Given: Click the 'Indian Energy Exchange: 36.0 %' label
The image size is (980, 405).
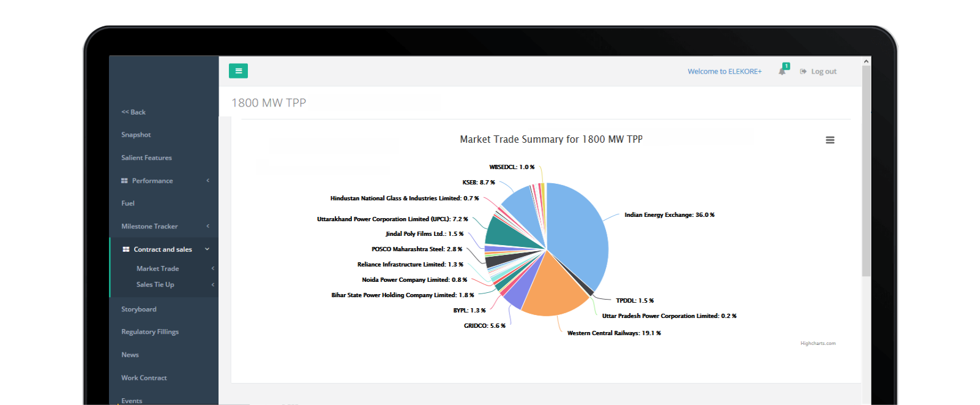Looking at the screenshot, I should pyautogui.click(x=670, y=215).
